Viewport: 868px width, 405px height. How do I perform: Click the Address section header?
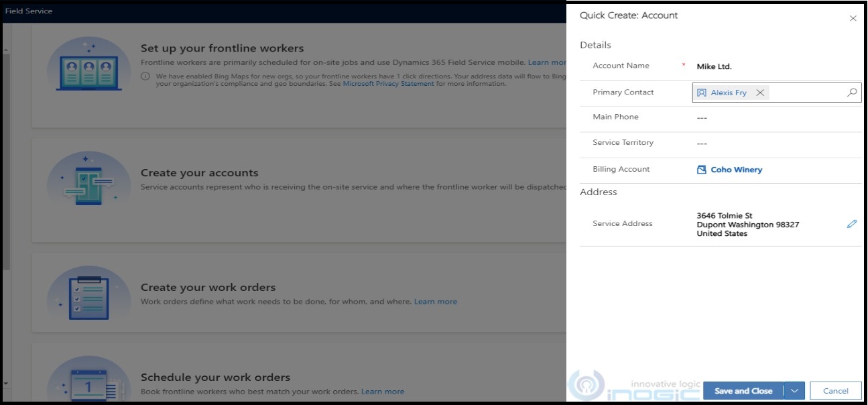click(x=599, y=192)
